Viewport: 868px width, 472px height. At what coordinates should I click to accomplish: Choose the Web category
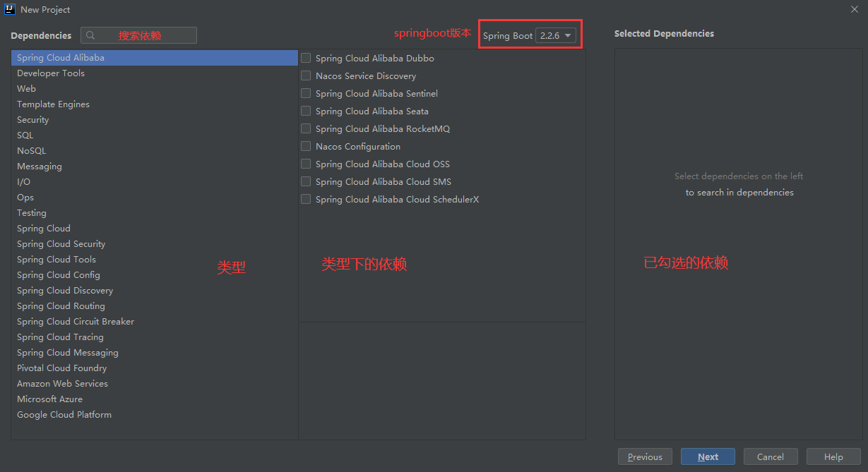point(155,89)
